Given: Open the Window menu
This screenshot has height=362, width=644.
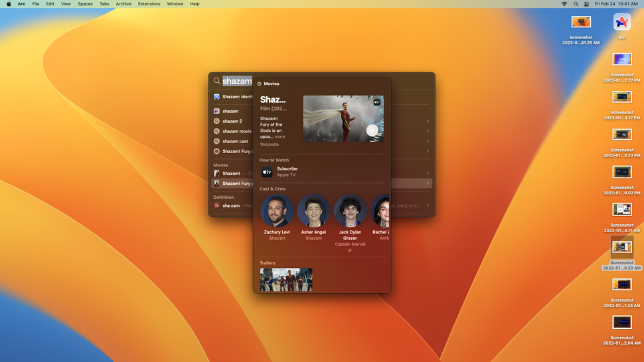Looking at the screenshot, I should 175,4.
